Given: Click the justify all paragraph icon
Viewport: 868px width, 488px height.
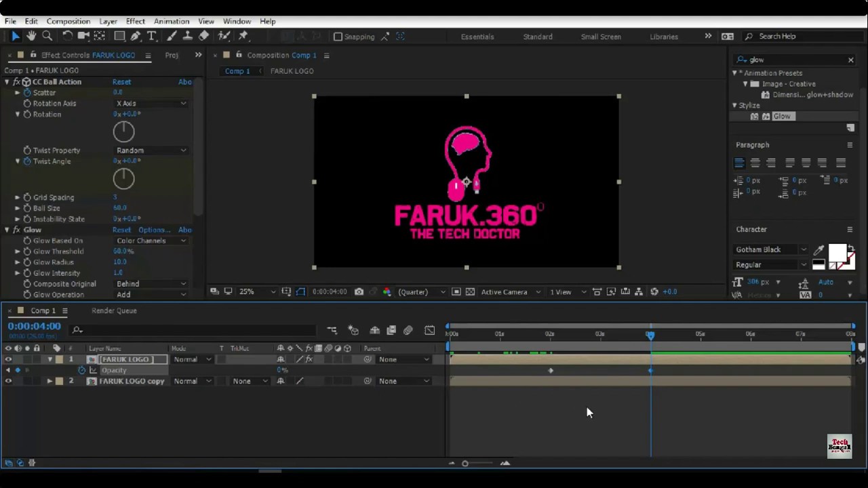Looking at the screenshot, I should 841,163.
